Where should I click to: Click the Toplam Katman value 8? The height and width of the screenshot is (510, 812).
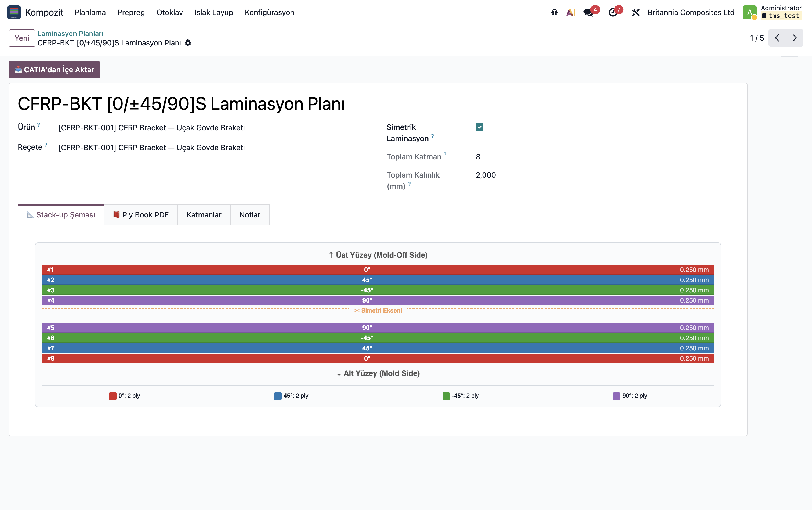coord(478,157)
